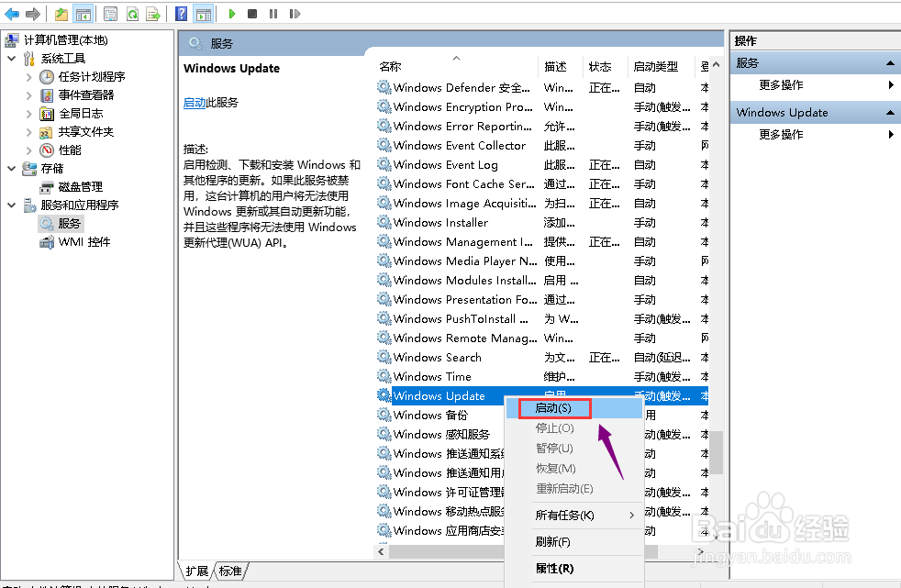Expand the 共享文件夹 node chevron
Image resolution: width=901 pixels, height=588 pixels.
[28, 132]
